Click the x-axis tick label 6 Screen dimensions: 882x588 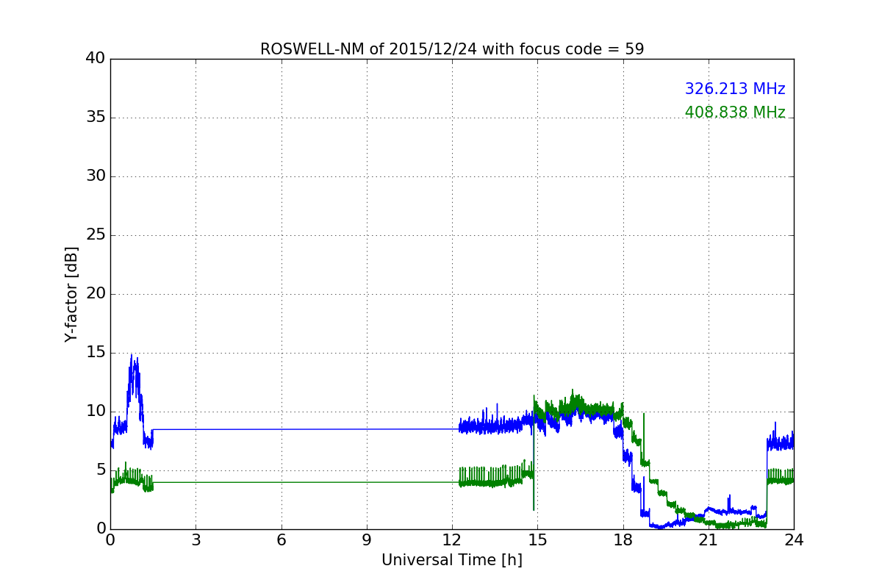tap(282, 540)
